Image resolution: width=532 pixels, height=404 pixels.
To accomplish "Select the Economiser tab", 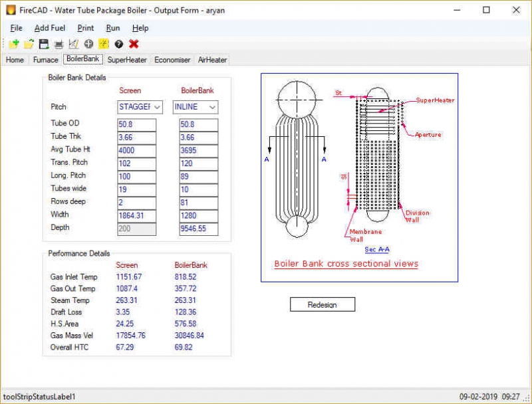I will tap(172, 60).
